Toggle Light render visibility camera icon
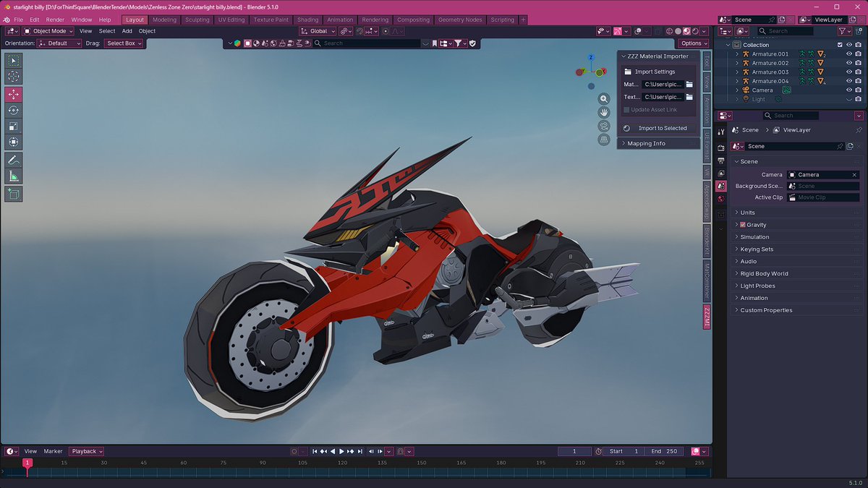This screenshot has width=868, height=488. tap(859, 99)
